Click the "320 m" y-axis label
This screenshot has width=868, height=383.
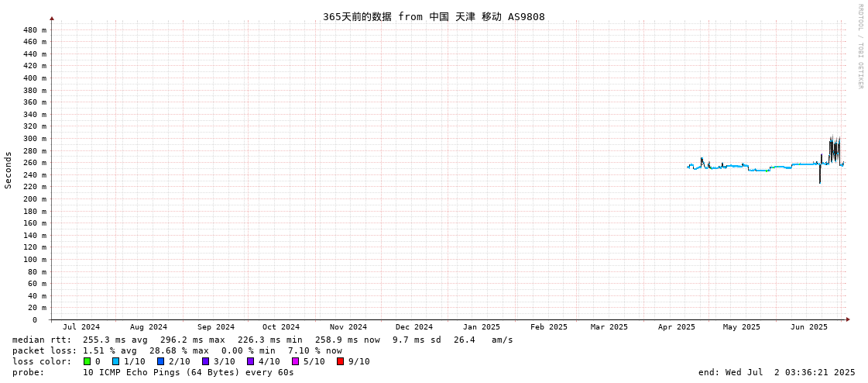click(x=35, y=126)
